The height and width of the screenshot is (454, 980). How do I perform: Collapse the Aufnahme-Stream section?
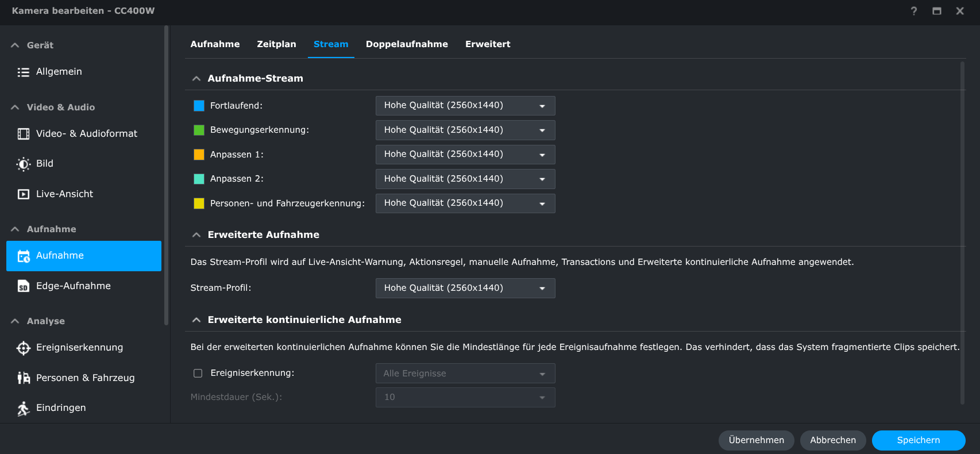[x=196, y=79]
